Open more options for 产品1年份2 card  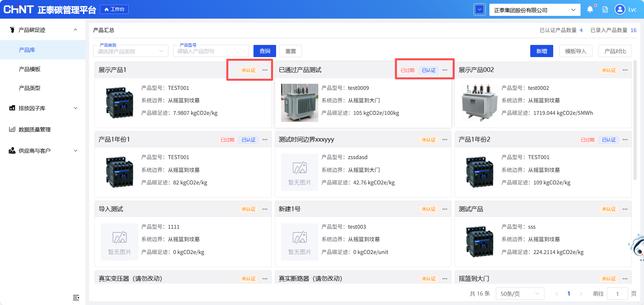pos(625,139)
